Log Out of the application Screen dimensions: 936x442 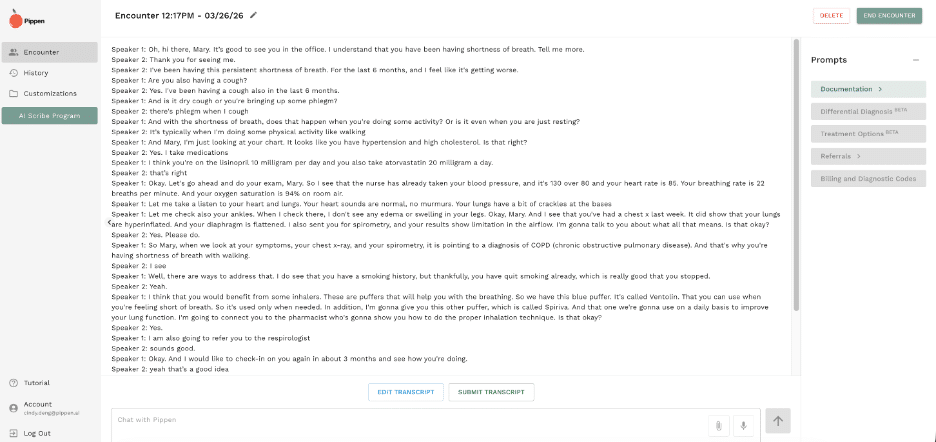(37, 433)
